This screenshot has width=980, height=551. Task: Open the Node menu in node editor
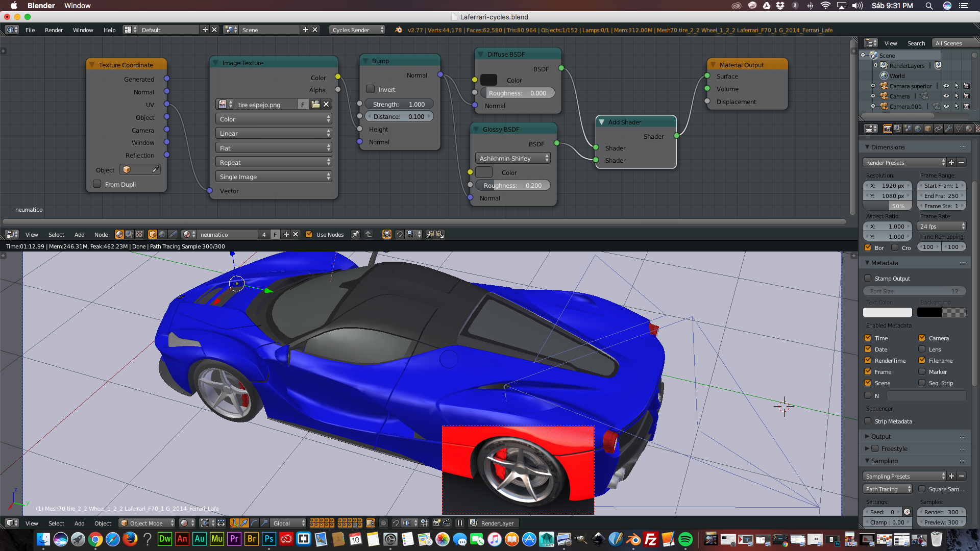(x=101, y=235)
